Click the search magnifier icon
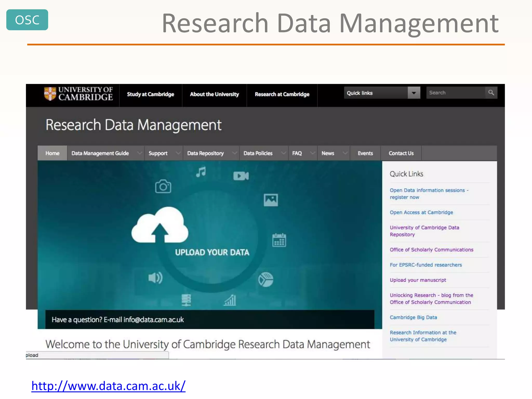Screen dimensions: 532x399 (x=491, y=92)
